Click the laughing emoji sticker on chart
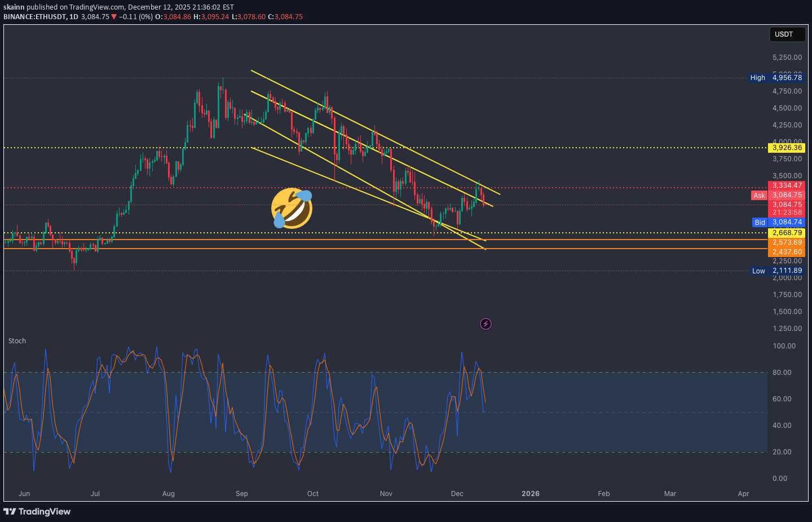Screen dimensions: 812x522 [x=292, y=208]
